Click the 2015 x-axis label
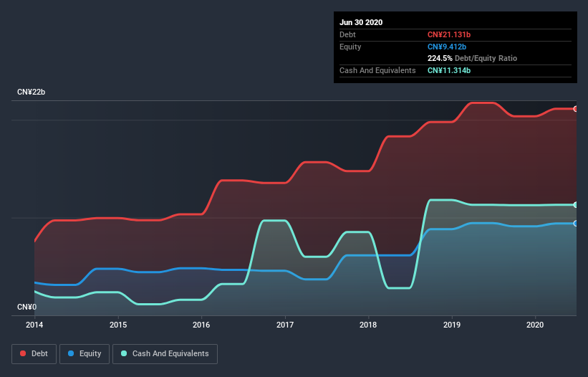 (x=118, y=325)
